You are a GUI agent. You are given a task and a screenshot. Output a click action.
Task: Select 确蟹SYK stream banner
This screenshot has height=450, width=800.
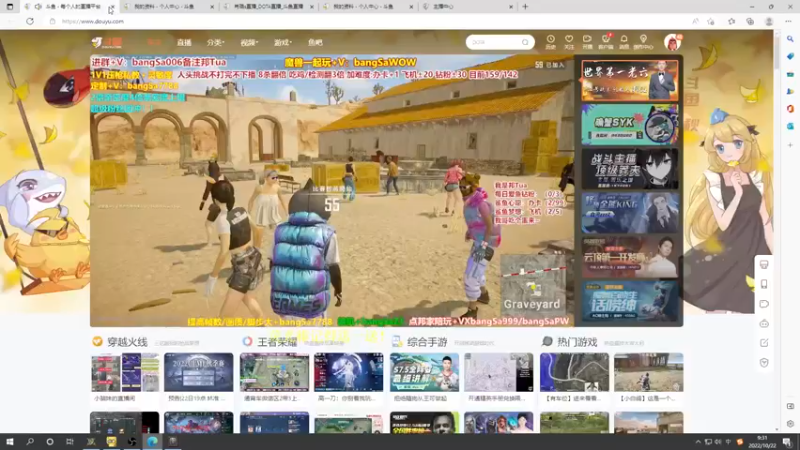coord(630,124)
